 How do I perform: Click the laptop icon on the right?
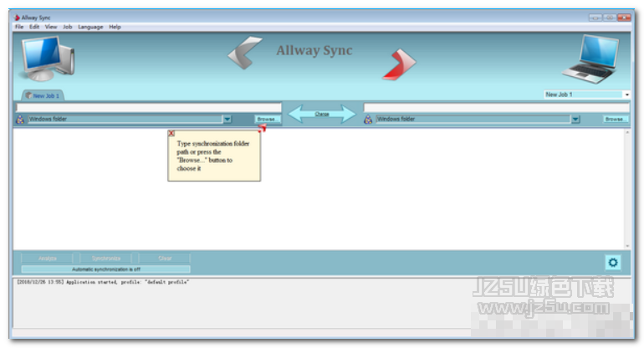pos(590,59)
